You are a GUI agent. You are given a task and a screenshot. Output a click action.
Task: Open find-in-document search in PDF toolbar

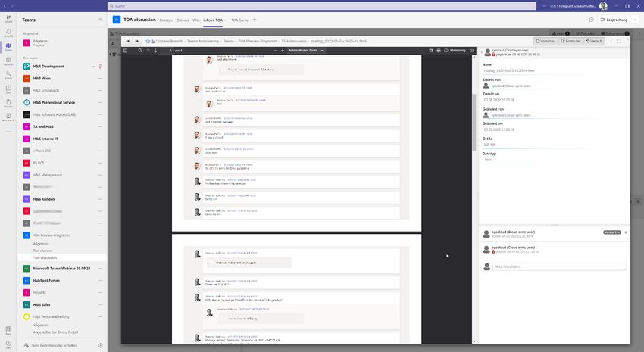tap(140, 51)
